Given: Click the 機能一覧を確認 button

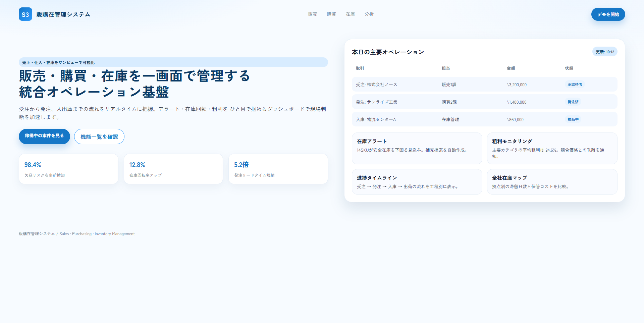Looking at the screenshot, I should pos(99,137).
